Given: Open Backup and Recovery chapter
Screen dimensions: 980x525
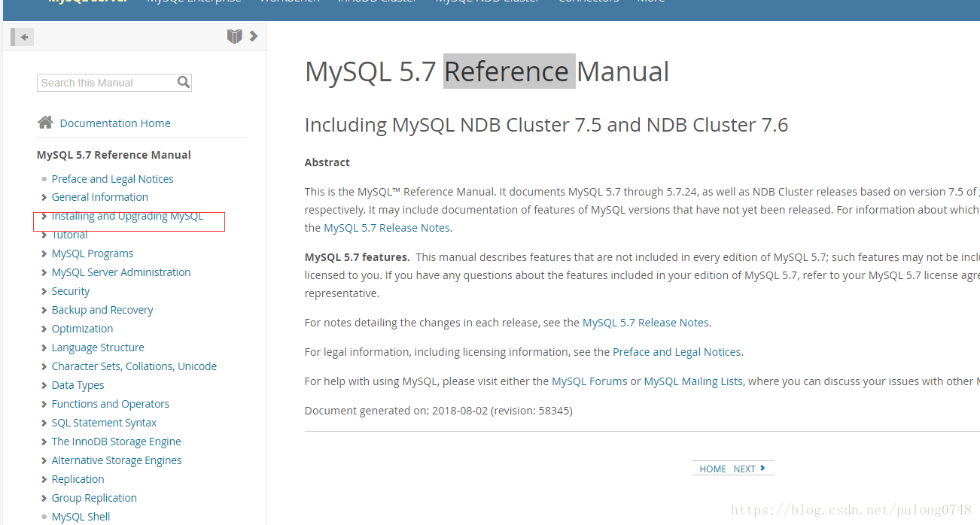Looking at the screenshot, I should coord(102,310).
